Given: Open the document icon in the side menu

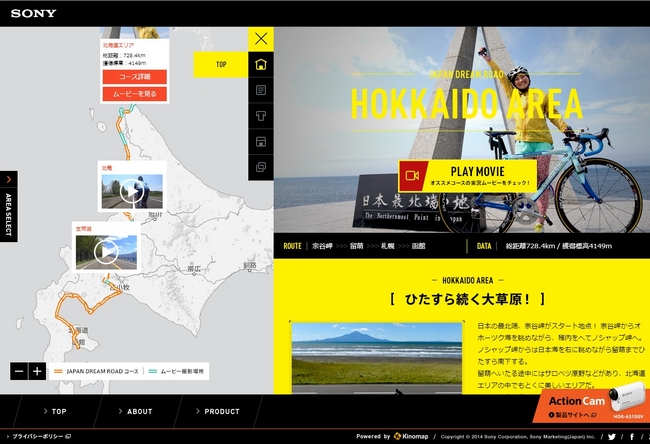Looking at the screenshot, I should (x=261, y=90).
